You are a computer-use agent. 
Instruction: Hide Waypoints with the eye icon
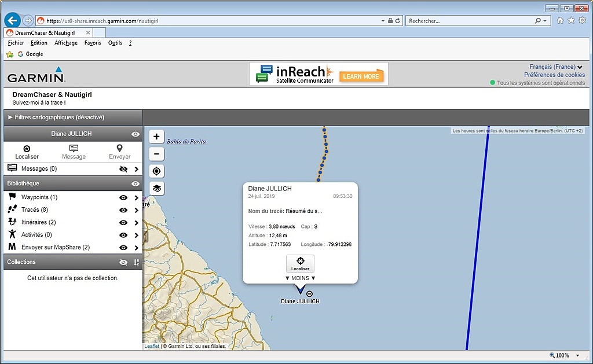pyautogui.click(x=123, y=198)
